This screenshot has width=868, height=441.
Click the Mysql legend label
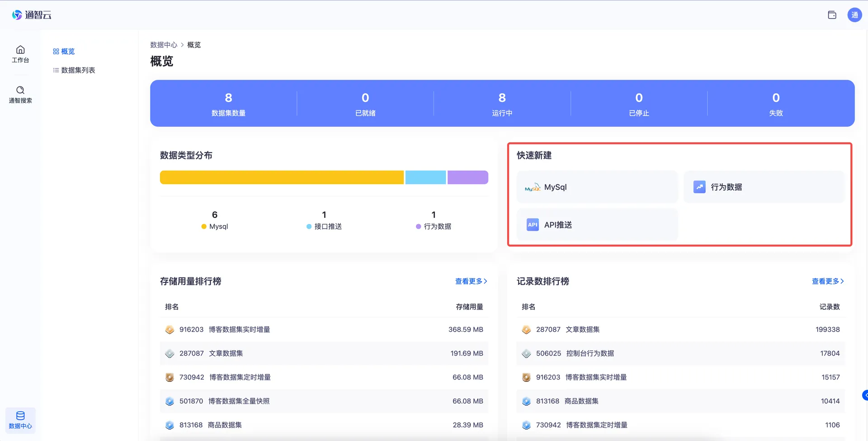(x=218, y=226)
